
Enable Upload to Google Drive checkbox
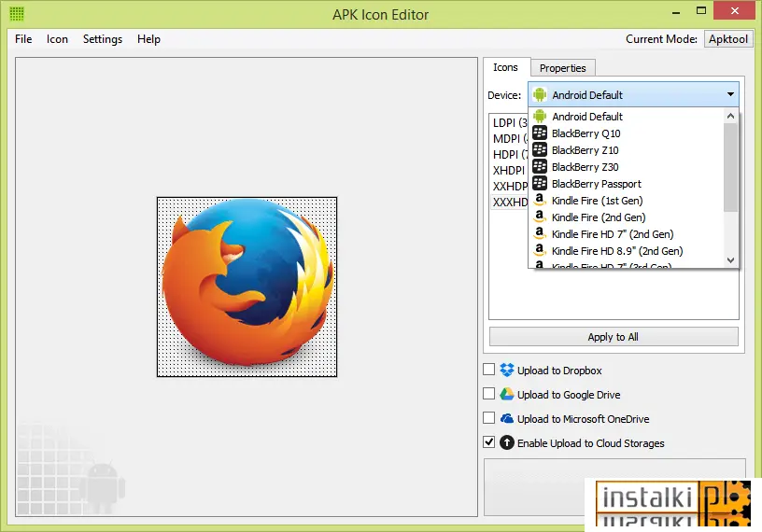489,394
